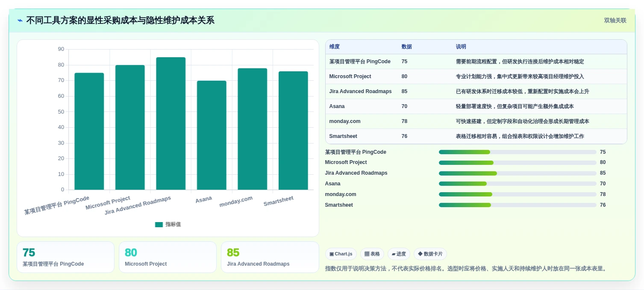Image resolution: width=644 pixels, height=290 pixels.
Task: Toggle the 指标值 legend swatch
Action: coord(159,224)
